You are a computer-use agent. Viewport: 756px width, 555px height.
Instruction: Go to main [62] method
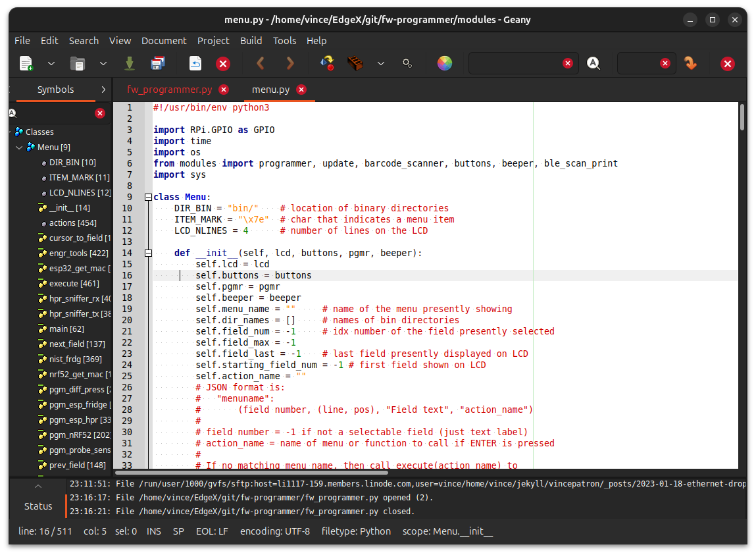[66, 329]
